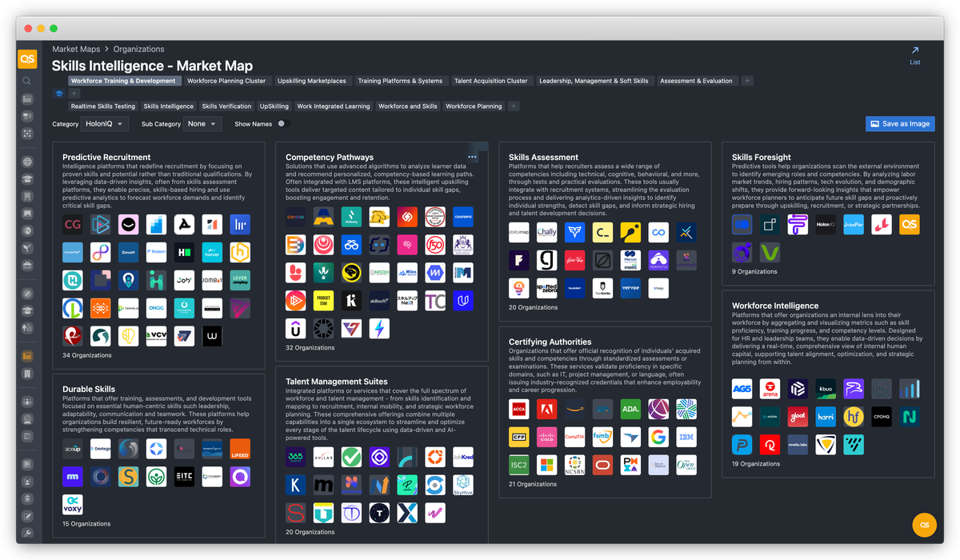Open the Organizations breadcrumb
This screenshot has width=960, height=560.
138,50
